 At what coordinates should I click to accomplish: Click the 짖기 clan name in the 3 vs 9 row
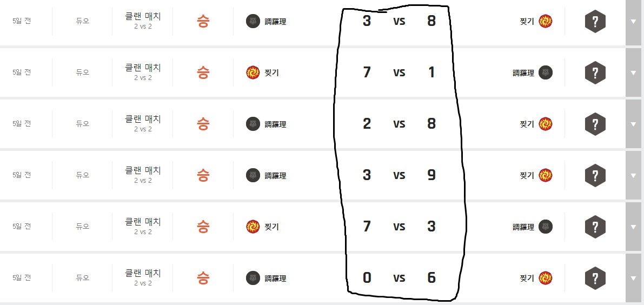(527, 175)
